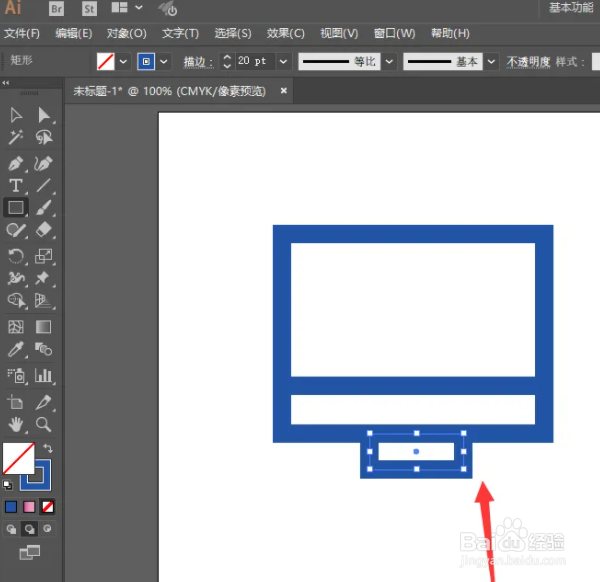Image resolution: width=600 pixels, height=582 pixels.
Task: Select the Rectangle tool
Action: [x=16, y=208]
